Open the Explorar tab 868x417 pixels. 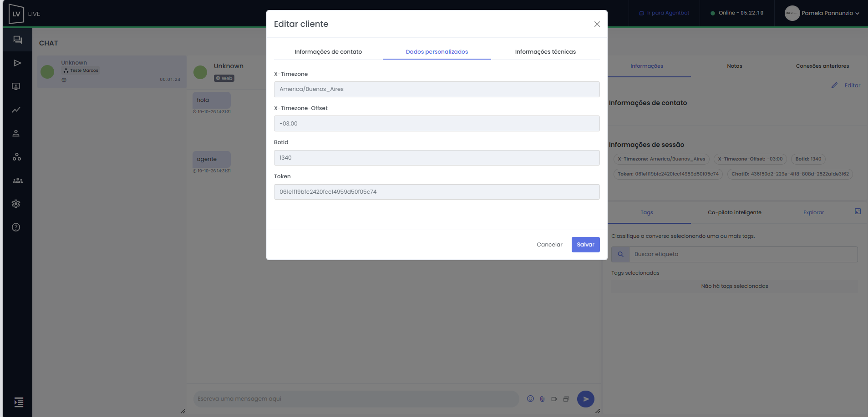813,212
